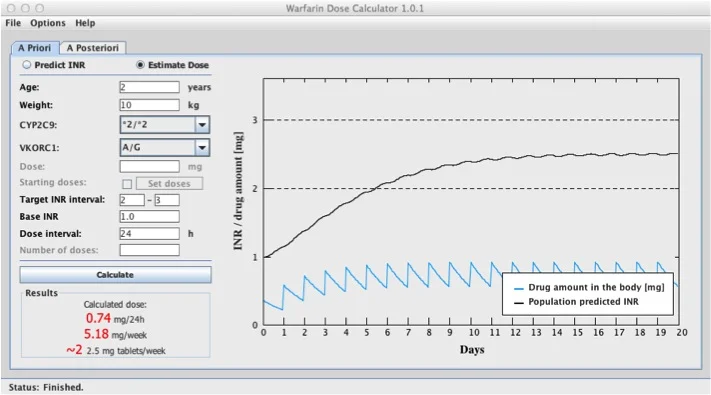Image resolution: width=711 pixels, height=395 pixels.
Task: Click the Target INR upper bound field
Action: click(167, 200)
